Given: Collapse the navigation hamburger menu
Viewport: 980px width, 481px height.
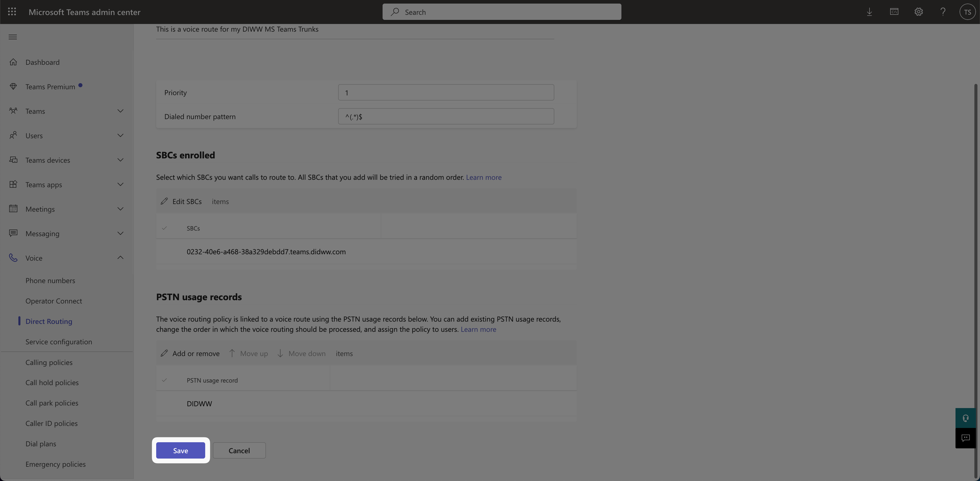Looking at the screenshot, I should [x=13, y=37].
